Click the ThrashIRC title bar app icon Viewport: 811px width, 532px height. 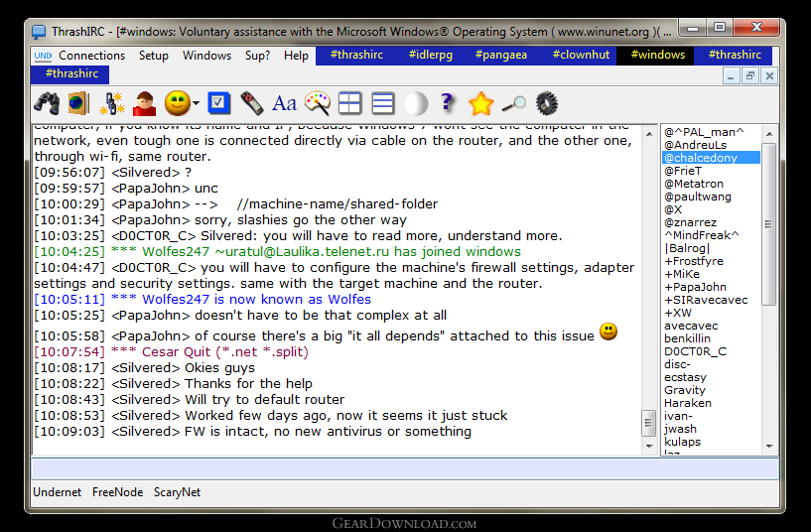pyautogui.click(x=39, y=32)
